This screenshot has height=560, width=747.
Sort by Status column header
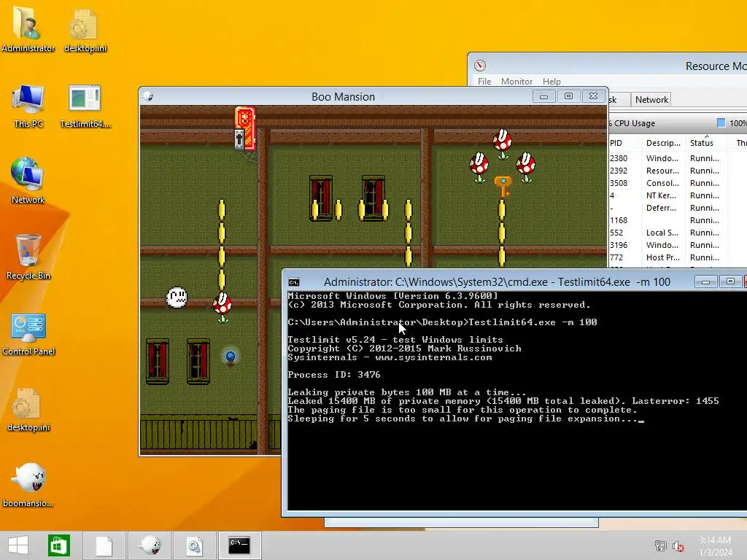(701, 143)
